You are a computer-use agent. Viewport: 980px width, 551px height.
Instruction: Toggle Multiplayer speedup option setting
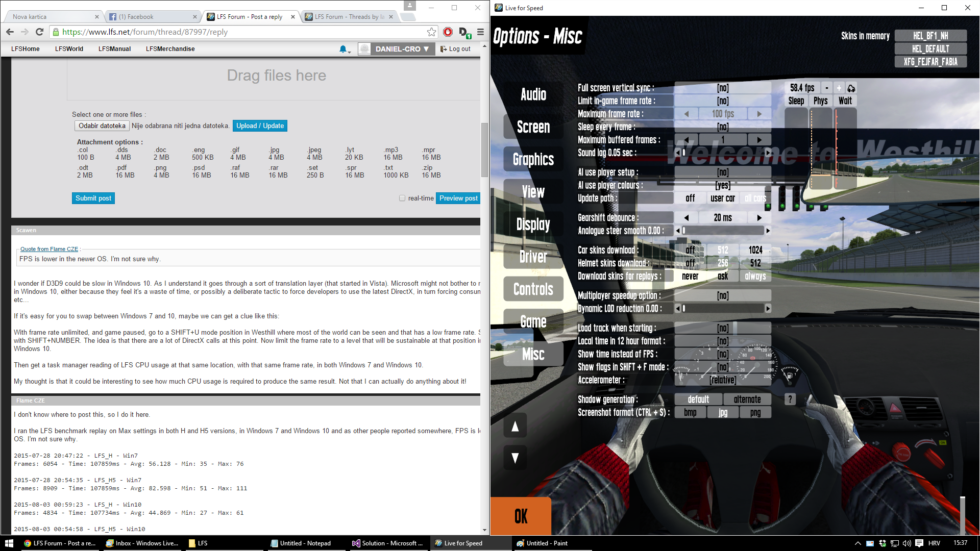tap(722, 296)
